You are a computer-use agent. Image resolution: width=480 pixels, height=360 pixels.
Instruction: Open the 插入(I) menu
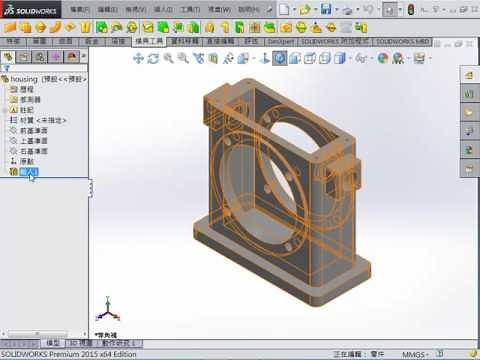163,9
